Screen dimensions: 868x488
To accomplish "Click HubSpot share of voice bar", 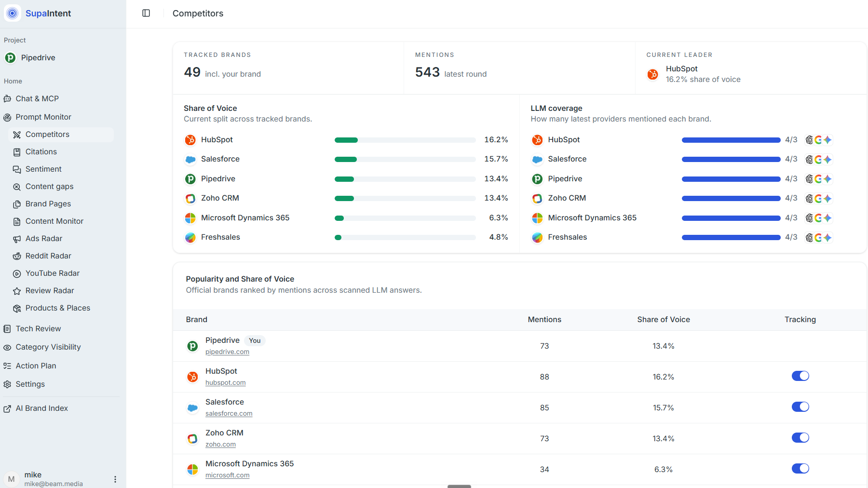I will coord(405,140).
